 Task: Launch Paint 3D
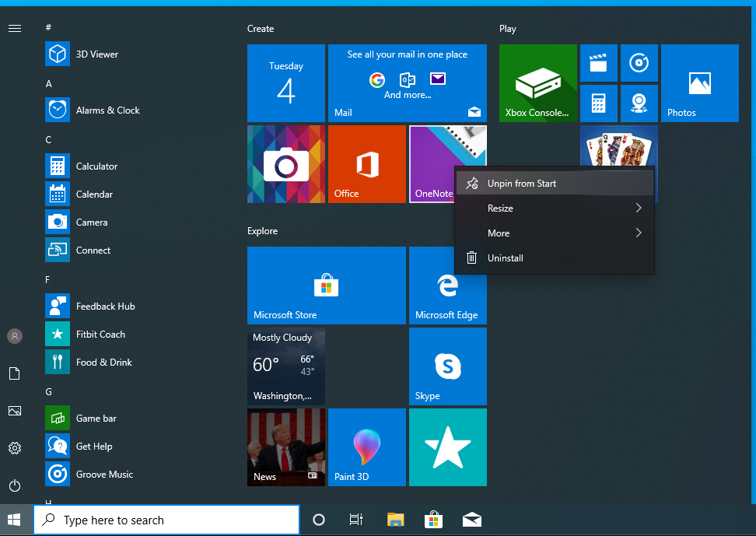pos(366,447)
